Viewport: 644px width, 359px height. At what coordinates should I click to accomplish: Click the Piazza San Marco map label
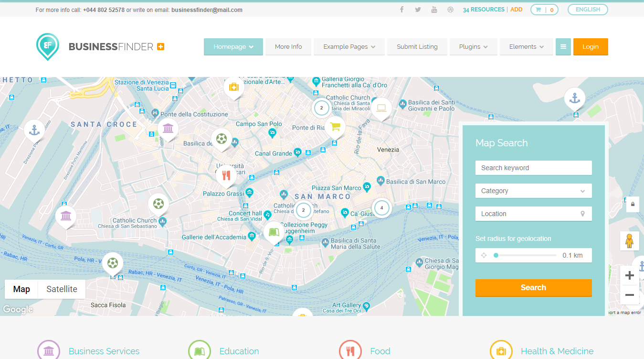click(x=337, y=188)
